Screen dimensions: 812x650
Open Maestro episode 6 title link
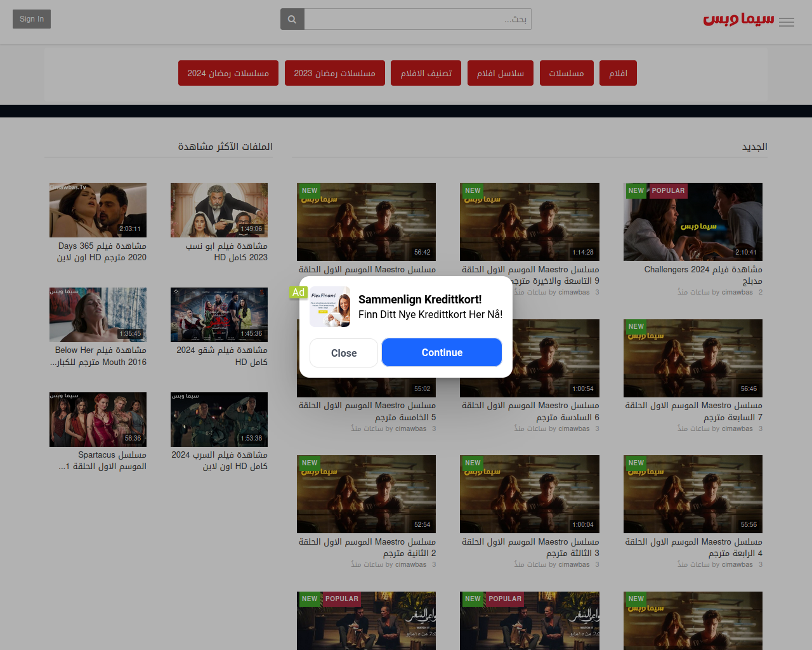pyautogui.click(x=530, y=411)
